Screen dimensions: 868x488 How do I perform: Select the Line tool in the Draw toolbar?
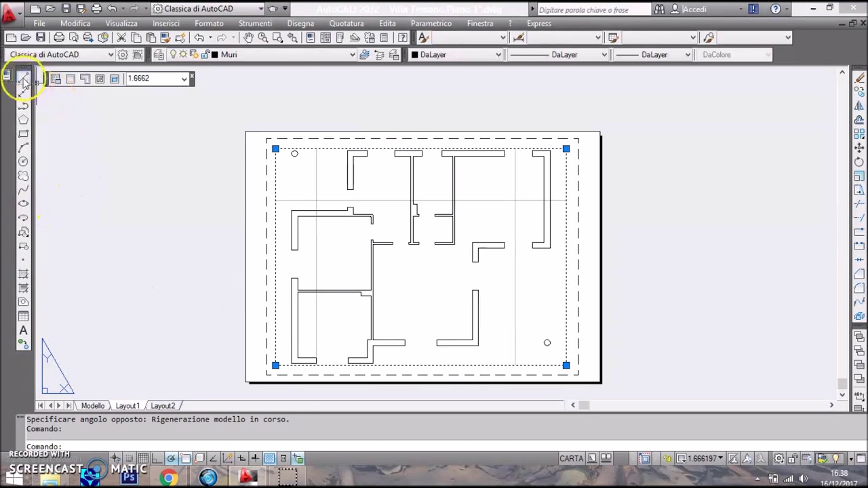[x=23, y=79]
